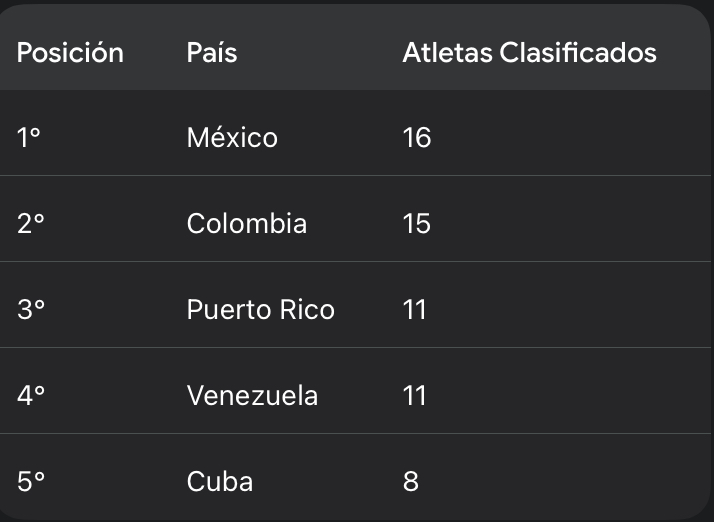Select the 3° position cell
The width and height of the screenshot is (714, 522).
point(31,309)
